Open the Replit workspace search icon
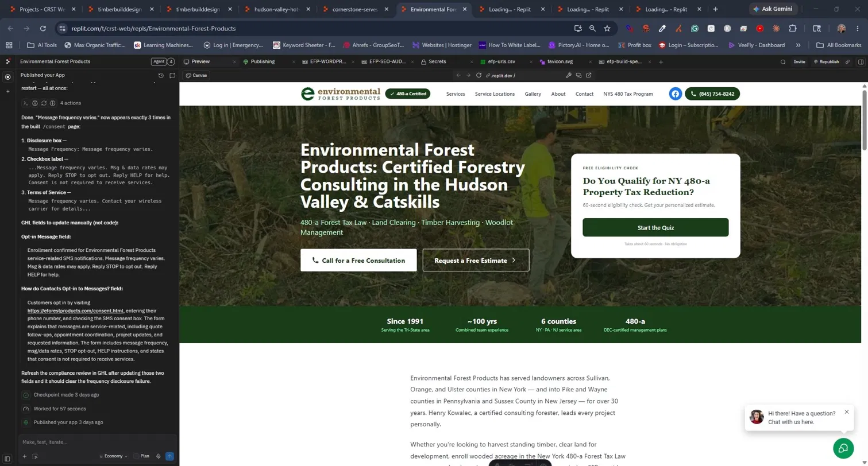The image size is (868, 466). point(783,61)
